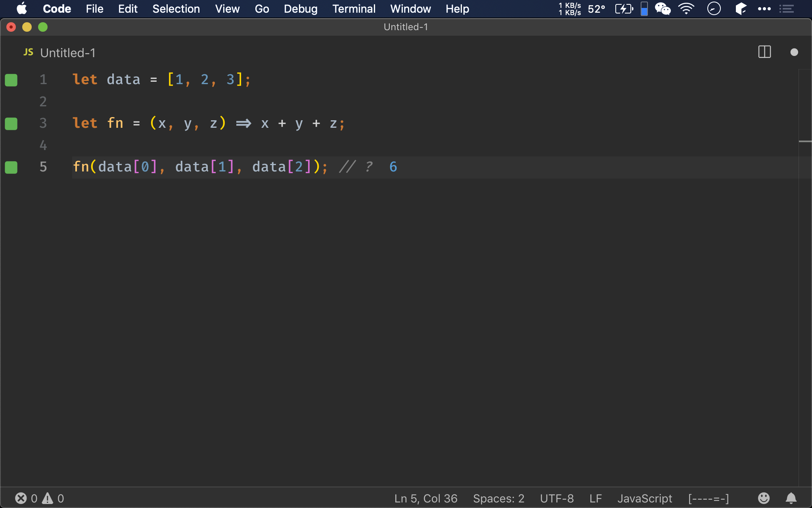Click the warning count indicator icon
This screenshot has width=812, height=508.
tap(47, 497)
